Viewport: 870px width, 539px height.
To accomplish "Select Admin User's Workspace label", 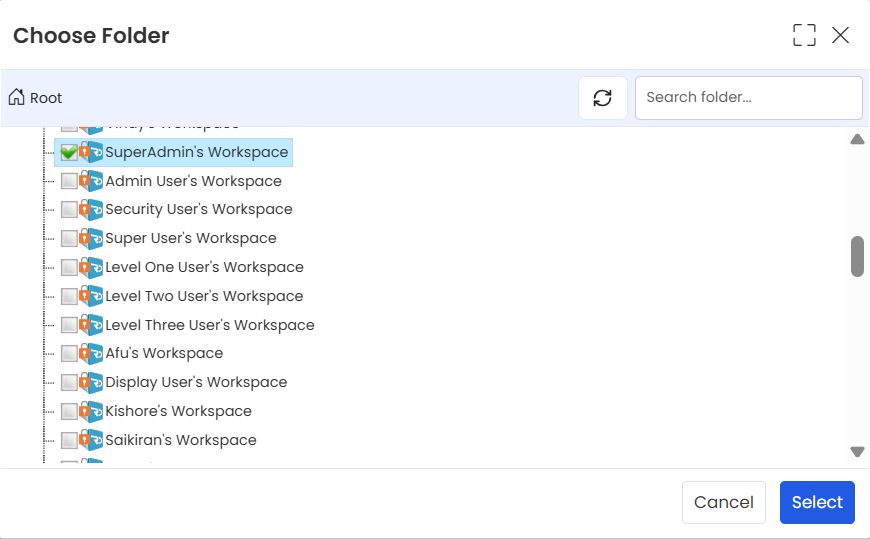I will click(193, 181).
